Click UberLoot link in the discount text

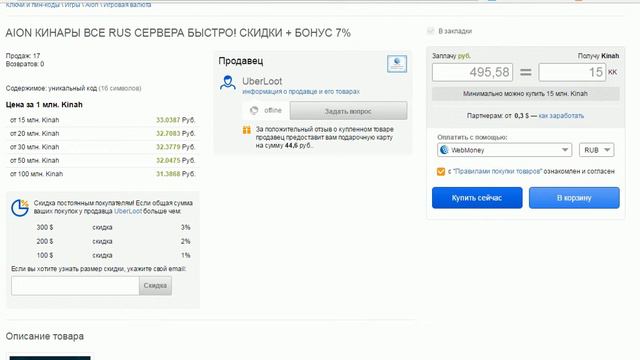pos(128,211)
